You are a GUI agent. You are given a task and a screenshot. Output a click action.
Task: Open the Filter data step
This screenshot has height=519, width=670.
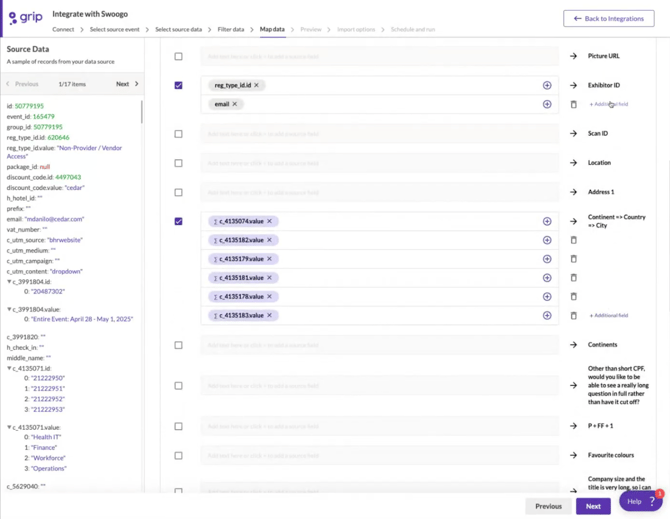click(x=231, y=29)
